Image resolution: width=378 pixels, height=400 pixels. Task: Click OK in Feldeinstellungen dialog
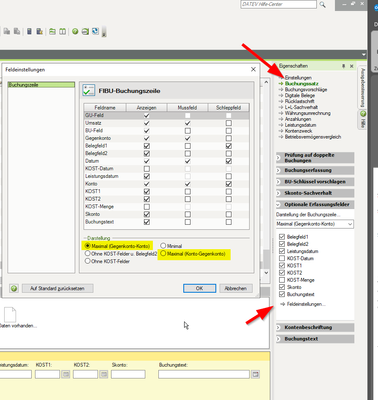(x=199, y=288)
